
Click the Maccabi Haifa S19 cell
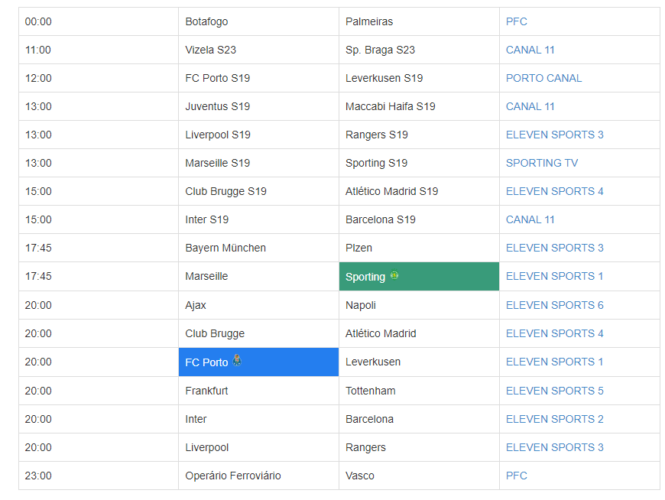(419, 106)
